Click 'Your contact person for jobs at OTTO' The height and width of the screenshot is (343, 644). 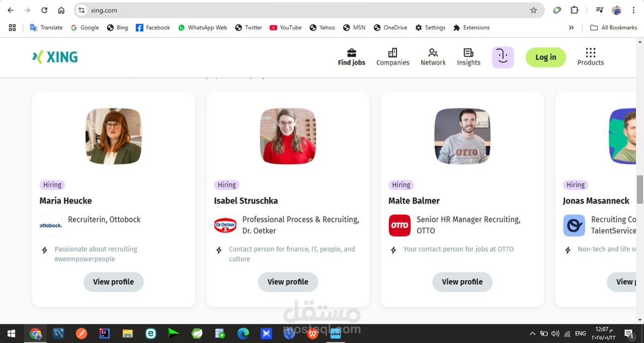click(458, 249)
